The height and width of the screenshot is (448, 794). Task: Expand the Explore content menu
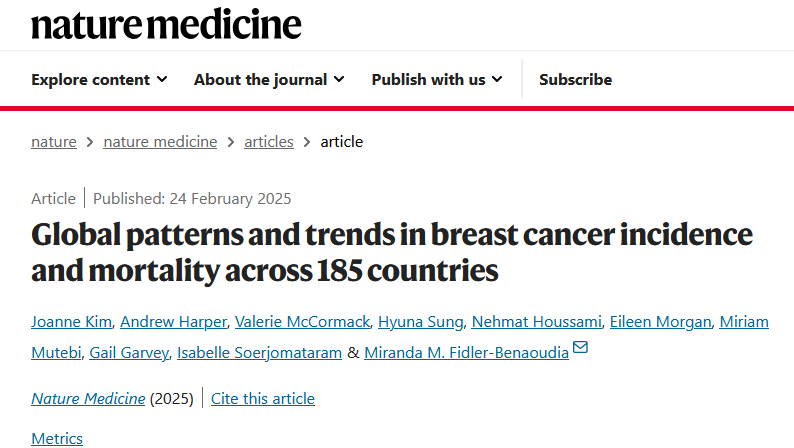coord(99,79)
